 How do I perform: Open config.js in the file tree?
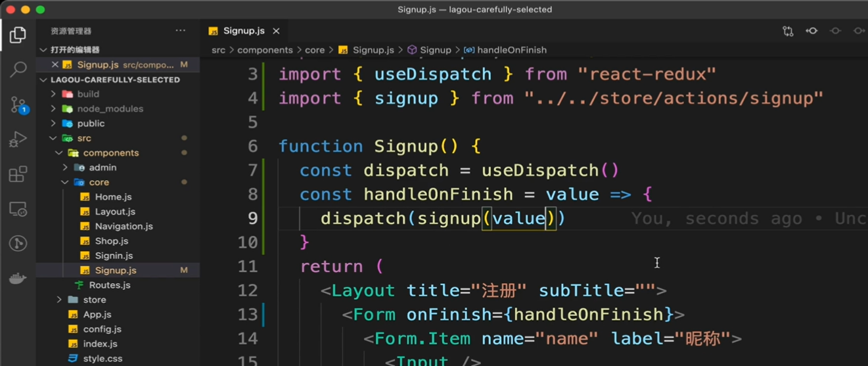pos(102,329)
